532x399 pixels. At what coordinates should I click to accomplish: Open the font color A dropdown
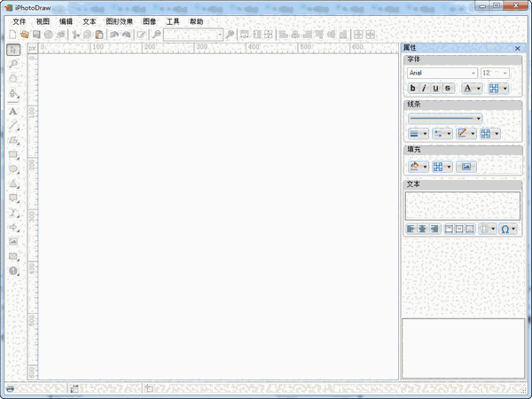click(x=472, y=88)
